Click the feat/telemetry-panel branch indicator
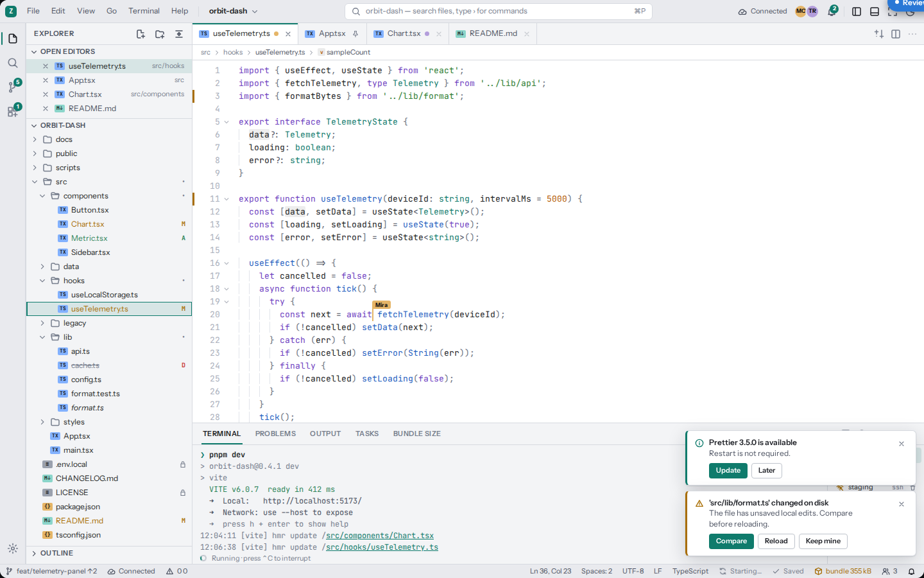The image size is (924, 578). coord(51,571)
